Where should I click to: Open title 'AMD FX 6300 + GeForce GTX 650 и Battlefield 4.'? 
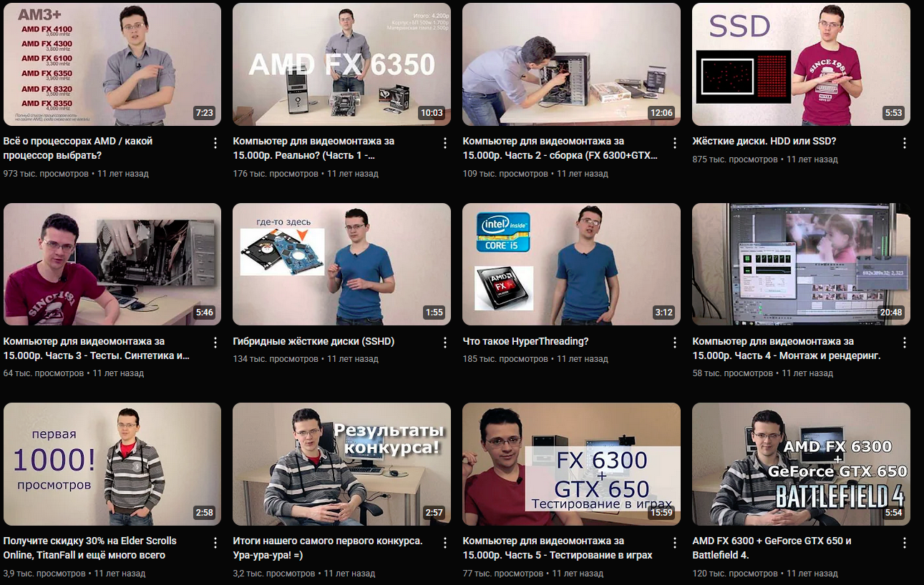[x=772, y=548]
